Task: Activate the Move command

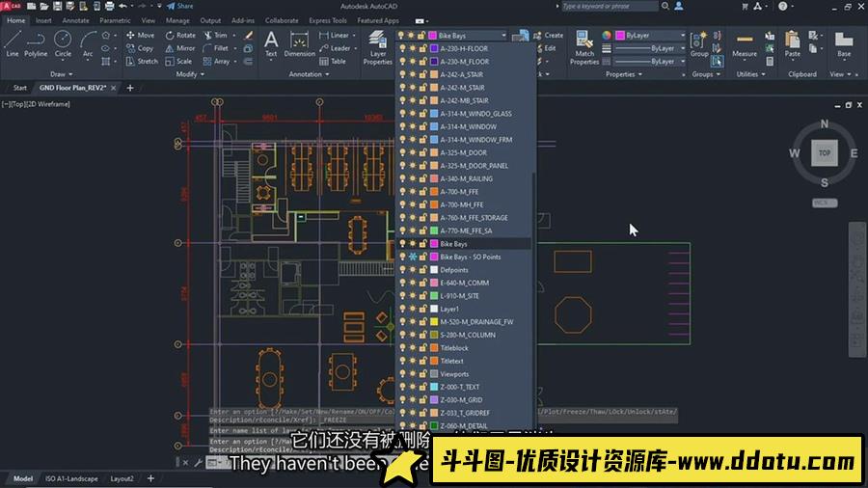Action: (x=141, y=35)
